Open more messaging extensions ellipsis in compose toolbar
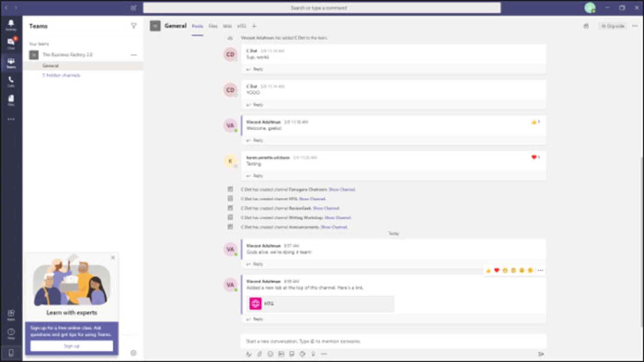 coord(324,354)
